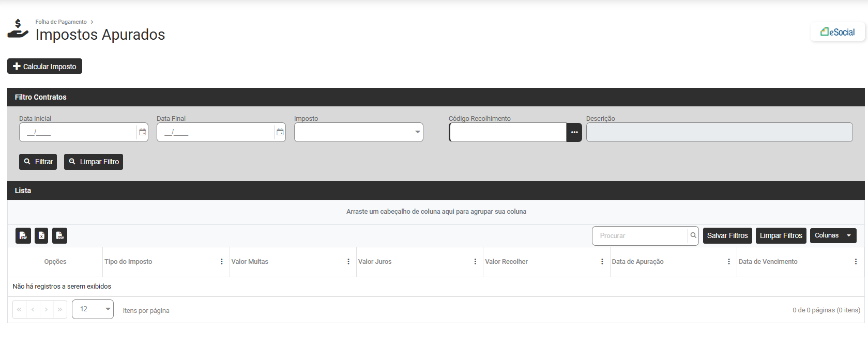Focus the Código Recolhimento input
Viewport: 868px width, 349px height.
(x=508, y=132)
